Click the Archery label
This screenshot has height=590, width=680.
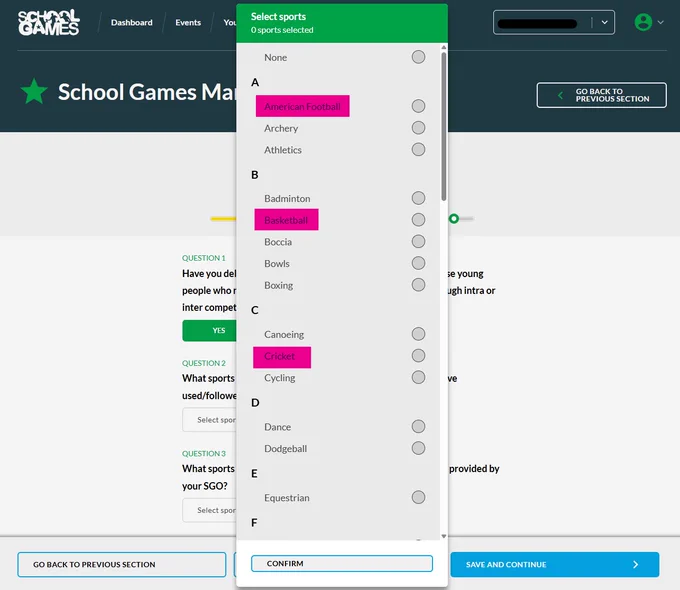[x=281, y=128]
